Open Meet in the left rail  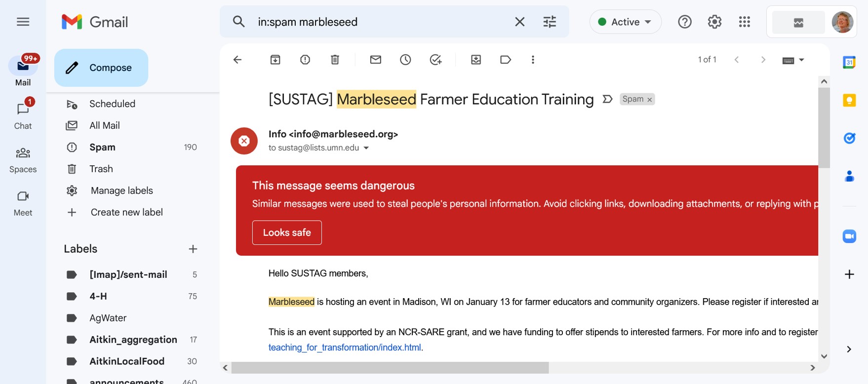pos(23,203)
